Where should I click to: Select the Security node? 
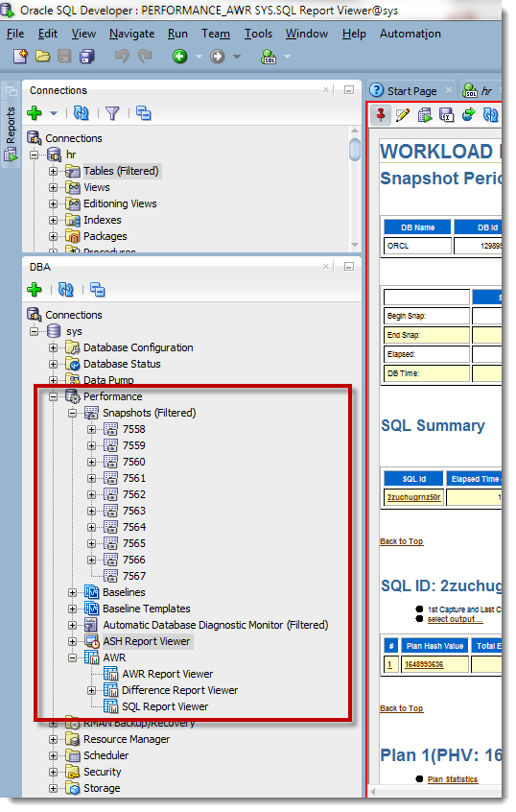102,772
